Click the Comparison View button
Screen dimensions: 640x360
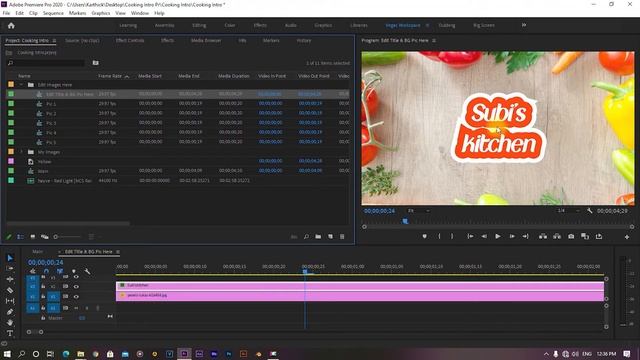click(x=585, y=236)
